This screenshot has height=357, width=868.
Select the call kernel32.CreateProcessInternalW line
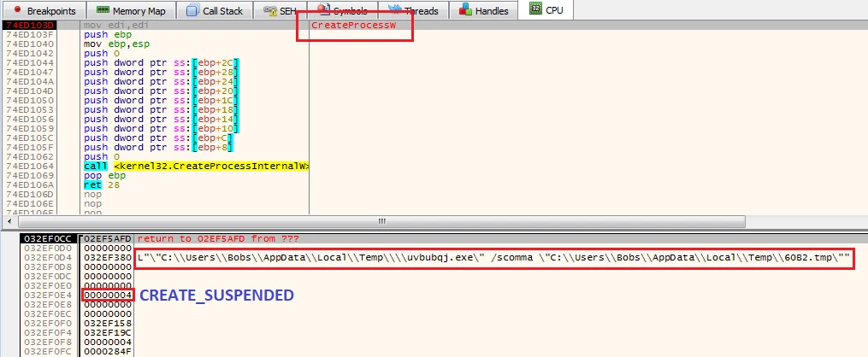[196, 167]
